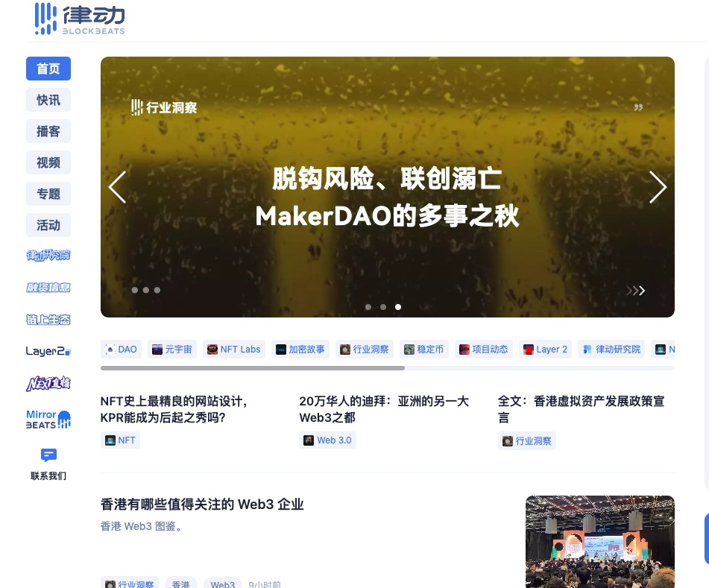Open the 融资信息 sidebar icon
This screenshot has height=588, width=709.
click(48, 288)
